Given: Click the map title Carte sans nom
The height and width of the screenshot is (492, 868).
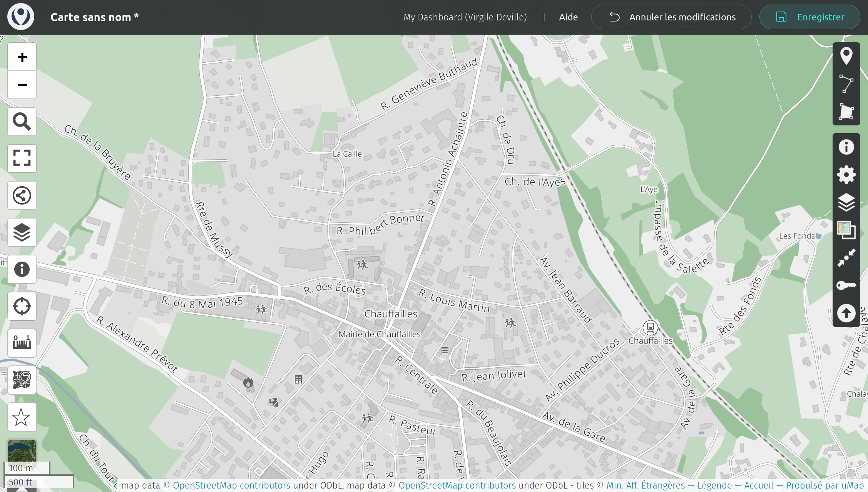Looking at the screenshot, I should tap(94, 17).
